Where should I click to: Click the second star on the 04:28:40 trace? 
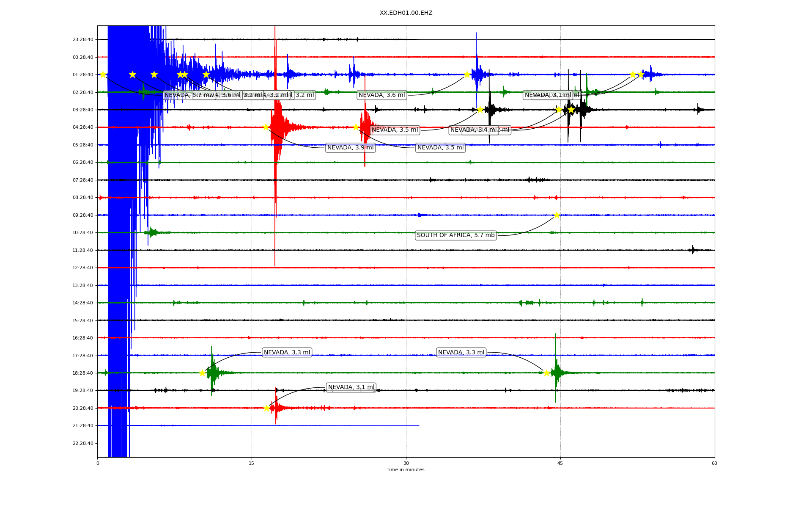pyautogui.click(x=356, y=127)
